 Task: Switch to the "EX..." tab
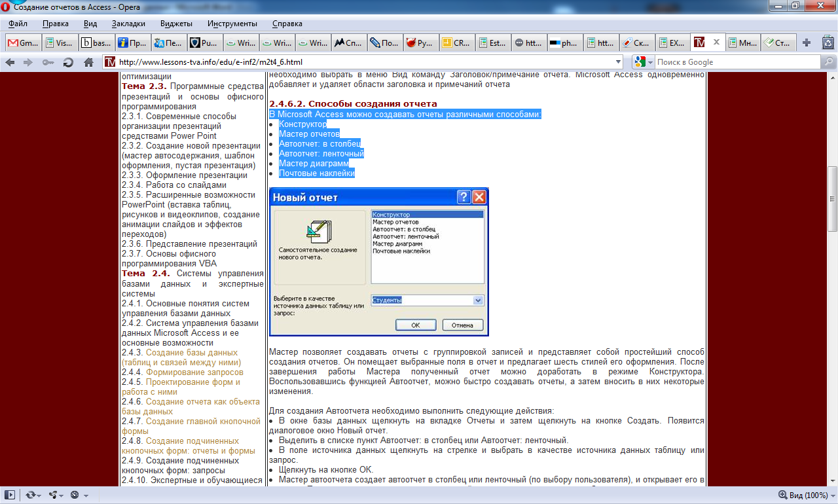click(x=672, y=43)
